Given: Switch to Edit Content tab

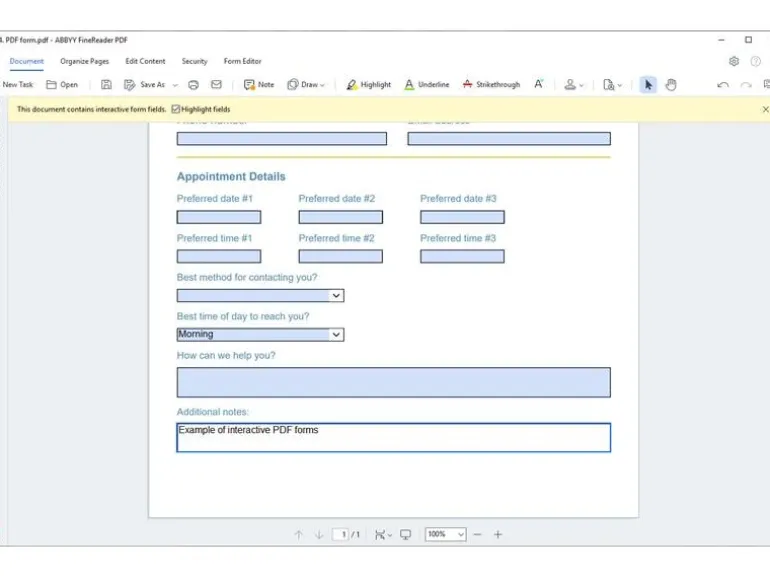Looking at the screenshot, I should [x=145, y=61].
